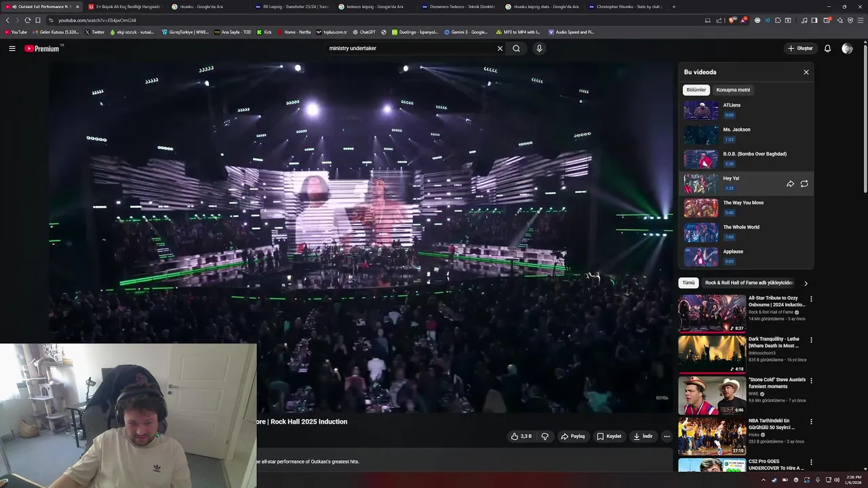
Task: Open the notifications bell
Action: [827, 49]
